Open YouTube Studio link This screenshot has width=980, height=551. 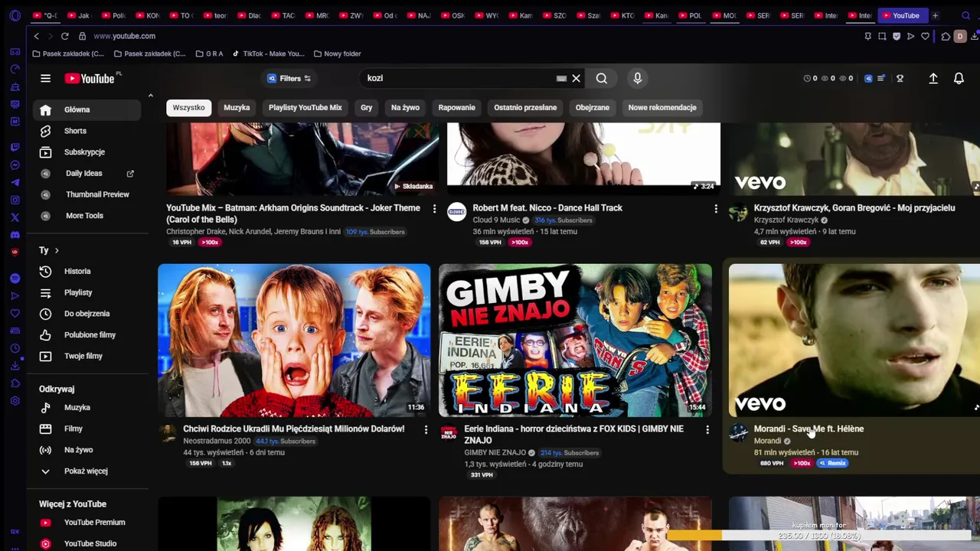[x=87, y=543]
